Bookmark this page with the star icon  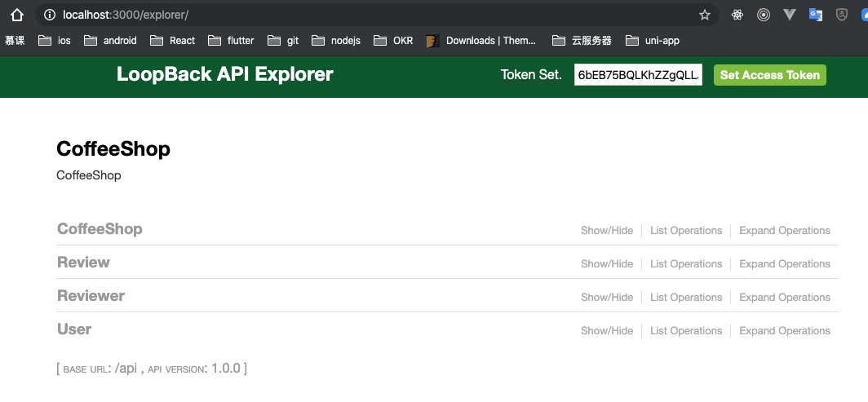pos(704,15)
